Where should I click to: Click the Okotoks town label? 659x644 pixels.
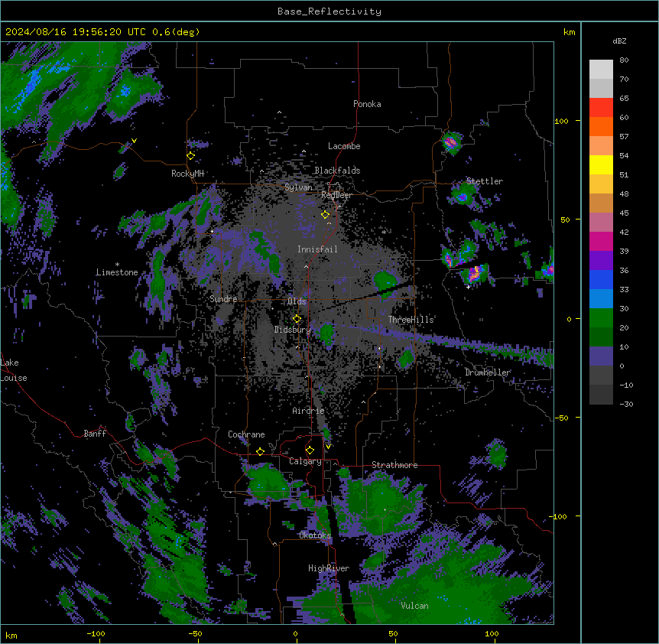coord(315,535)
